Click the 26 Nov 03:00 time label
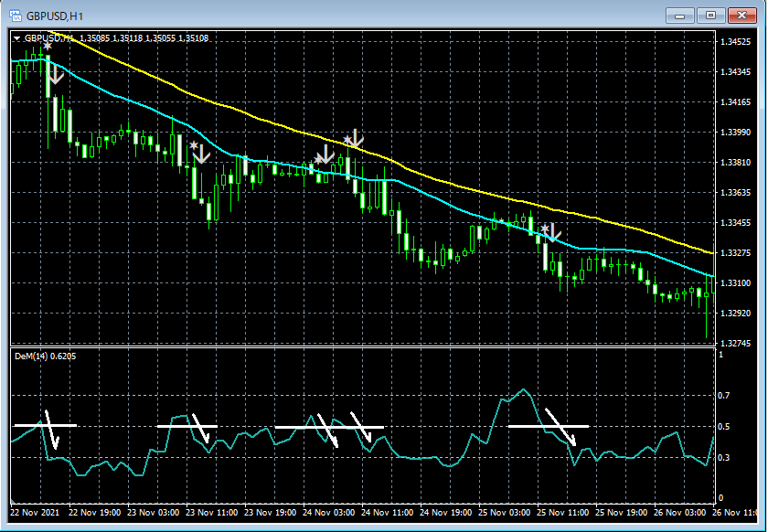 pyautogui.click(x=680, y=513)
